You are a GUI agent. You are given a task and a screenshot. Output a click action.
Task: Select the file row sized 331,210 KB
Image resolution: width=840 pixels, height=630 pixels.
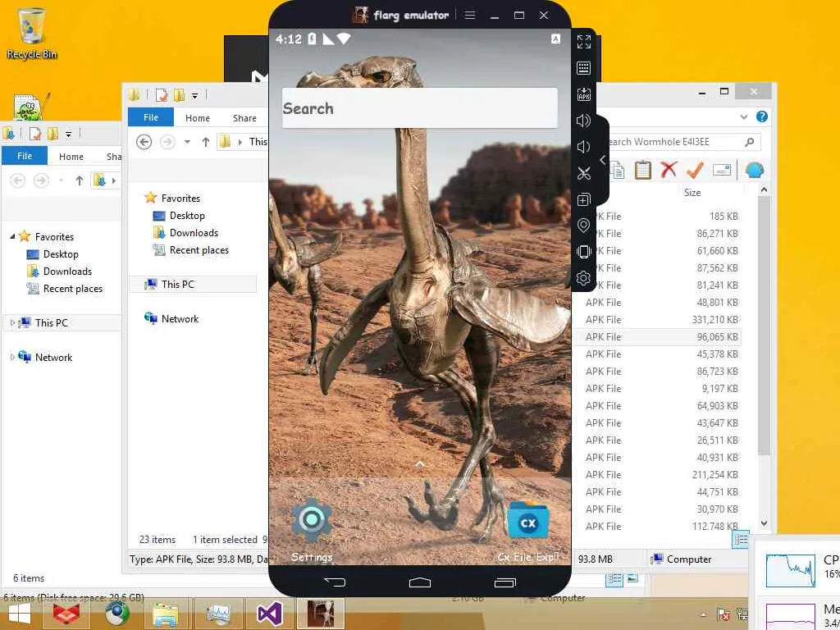(x=659, y=320)
